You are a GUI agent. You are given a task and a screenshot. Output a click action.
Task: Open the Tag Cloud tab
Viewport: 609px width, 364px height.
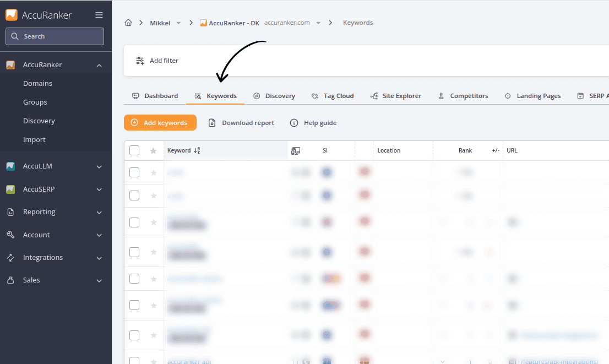pyautogui.click(x=333, y=96)
